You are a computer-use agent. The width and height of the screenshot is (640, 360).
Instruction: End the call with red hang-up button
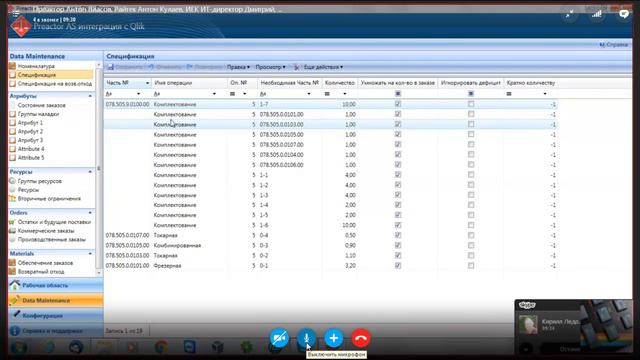[x=360, y=338]
